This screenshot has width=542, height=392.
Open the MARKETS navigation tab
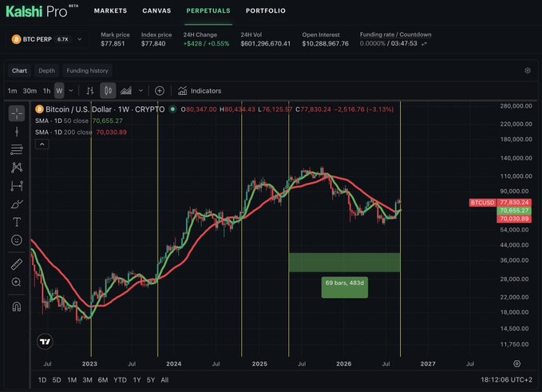[x=111, y=10]
